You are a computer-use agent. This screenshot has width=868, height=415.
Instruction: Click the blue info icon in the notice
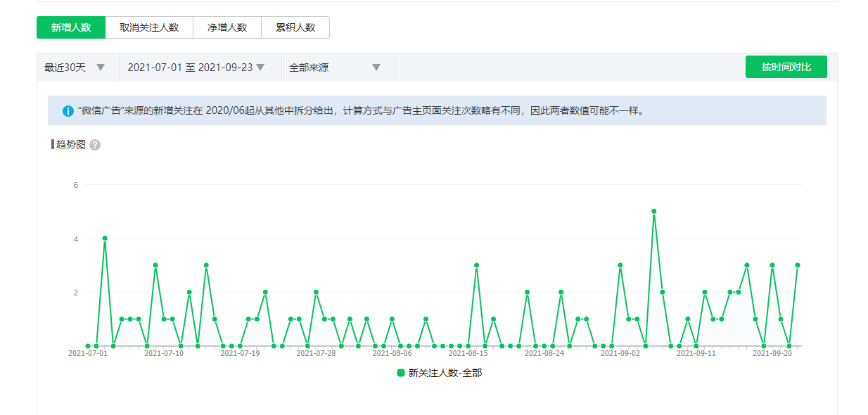(68, 111)
